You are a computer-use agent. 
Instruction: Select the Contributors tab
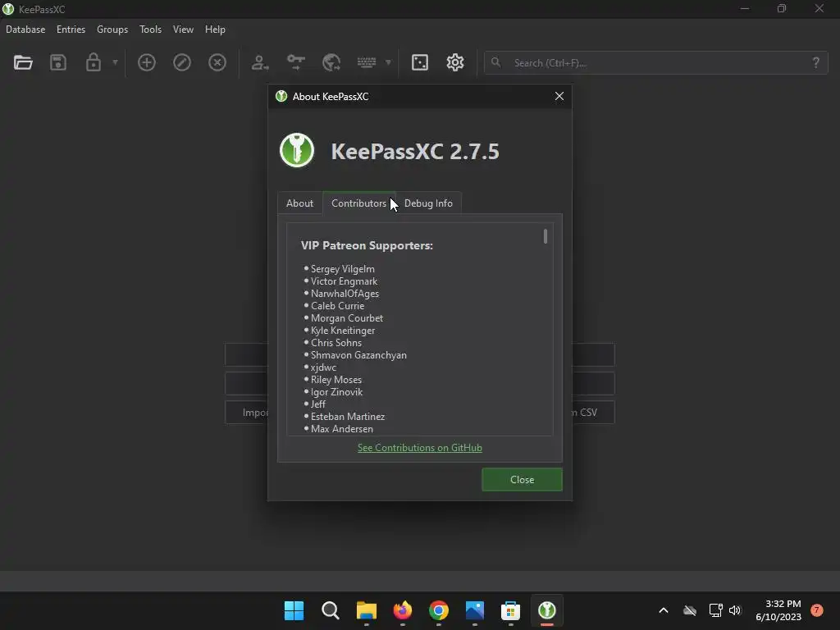click(x=358, y=203)
